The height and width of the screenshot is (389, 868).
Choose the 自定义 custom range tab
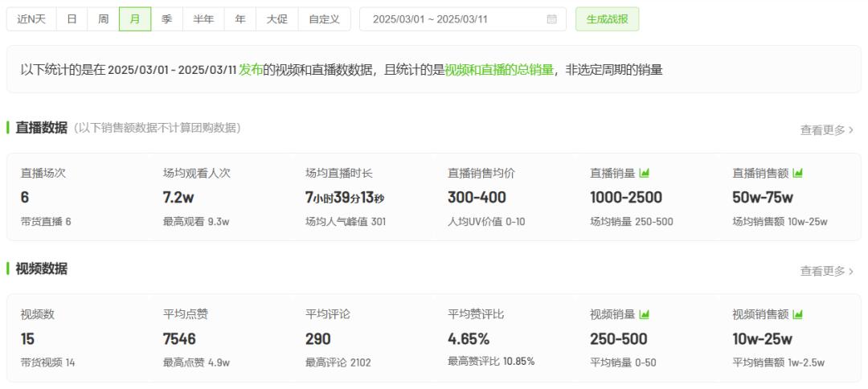(x=324, y=19)
